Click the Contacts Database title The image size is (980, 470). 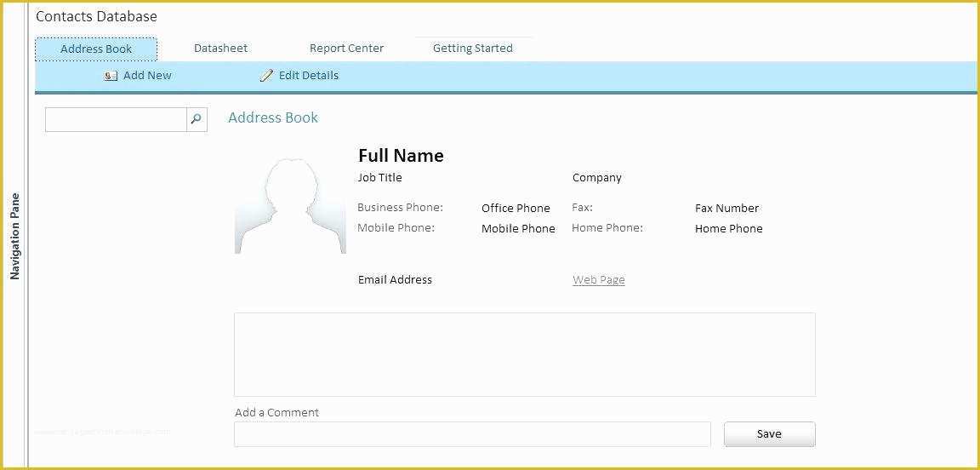click(96, 16)
